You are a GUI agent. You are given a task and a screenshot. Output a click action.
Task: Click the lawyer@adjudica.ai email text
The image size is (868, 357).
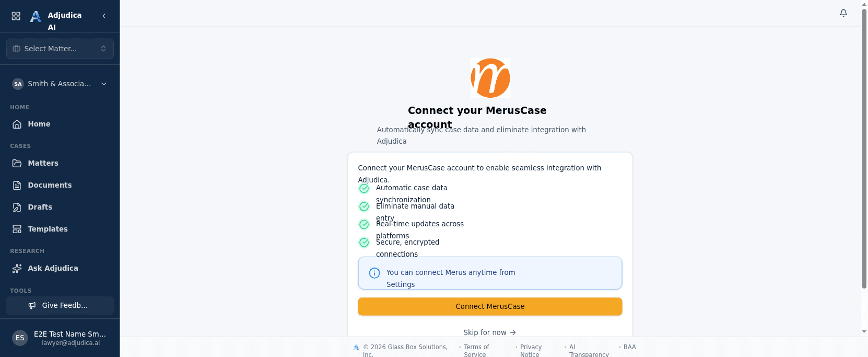click(x=71, y=343)
